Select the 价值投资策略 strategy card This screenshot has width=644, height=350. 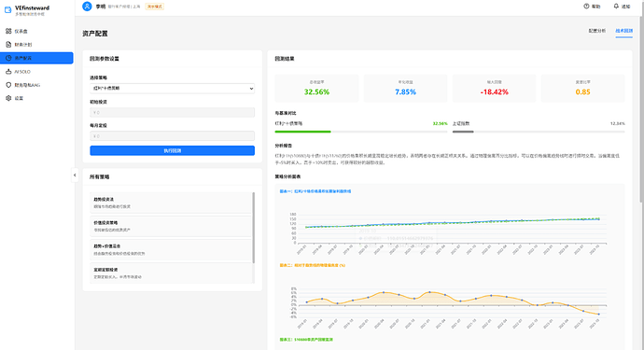[x=171, y=226]
